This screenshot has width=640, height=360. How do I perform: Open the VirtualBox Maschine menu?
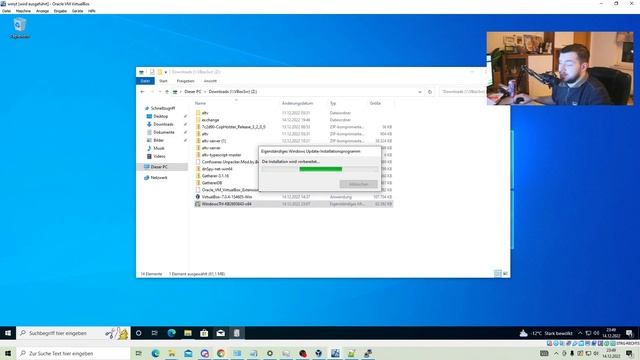(x=23, y=11)
